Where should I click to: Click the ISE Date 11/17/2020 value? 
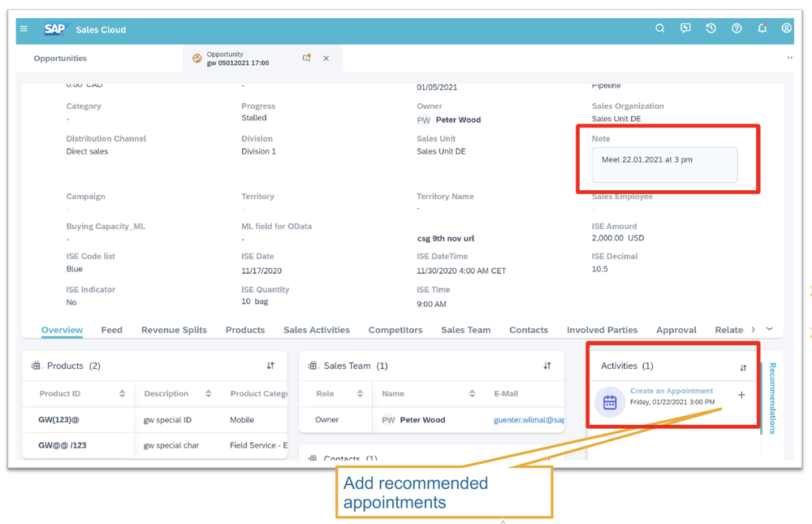(261, 271)
